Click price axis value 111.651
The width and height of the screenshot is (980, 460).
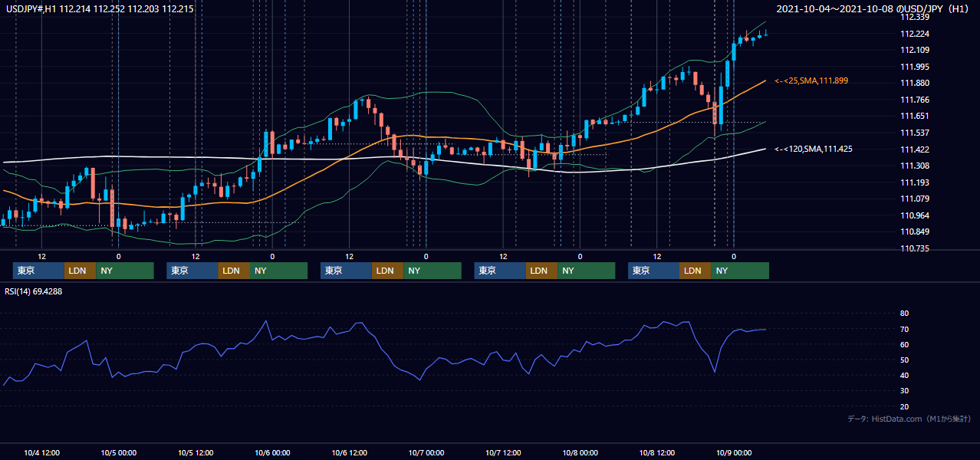point(916,116)
